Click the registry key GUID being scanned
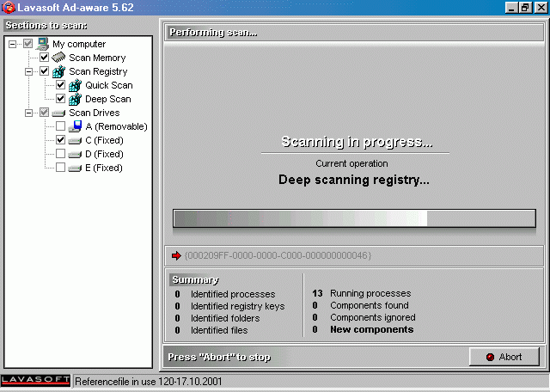The width and height of the screenshot is (550, 392). pos(278,255)
